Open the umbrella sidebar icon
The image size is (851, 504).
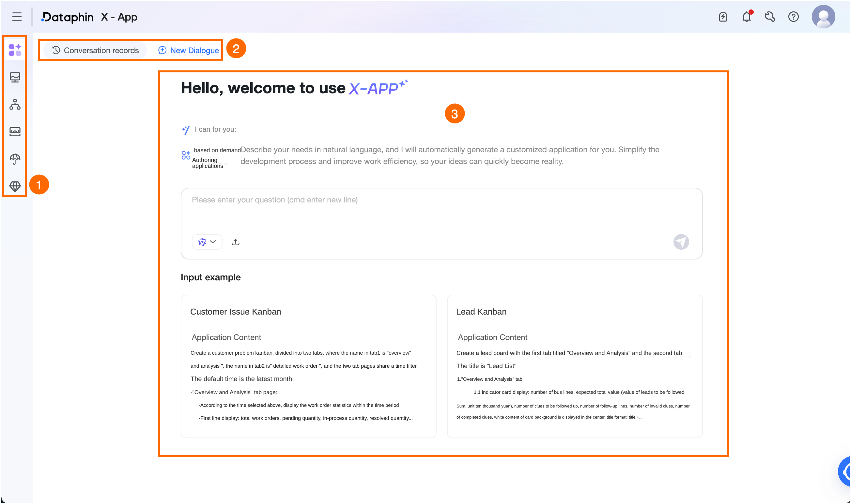point(15,159)
